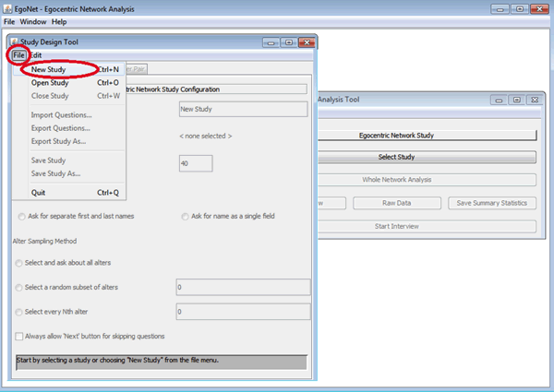This screenshot has width=554, height=392.
Task: Close the main EgoNet window
Action: [539, 9]
